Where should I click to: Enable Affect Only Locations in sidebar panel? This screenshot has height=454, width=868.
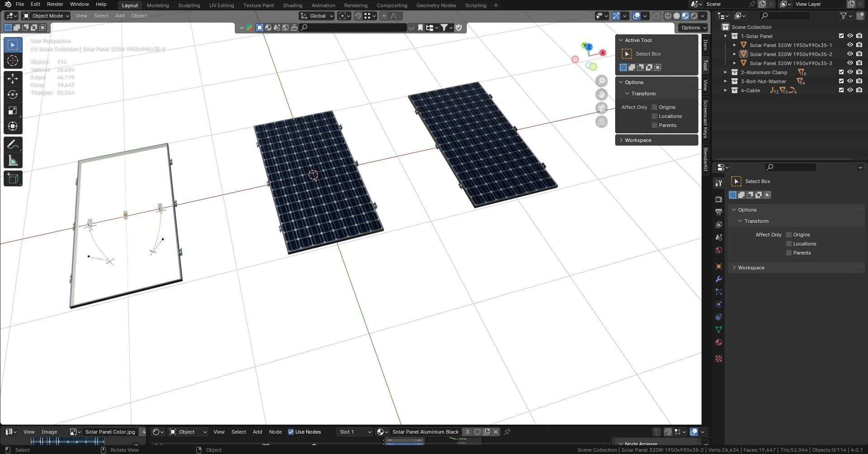point(654,116)
